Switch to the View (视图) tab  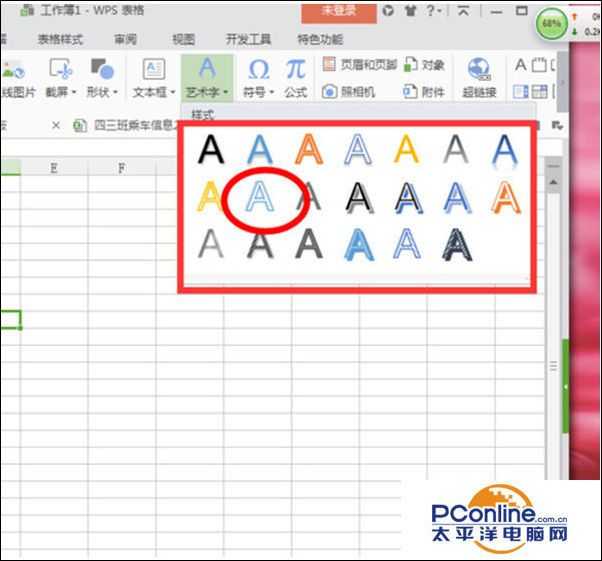coord(183,40)
